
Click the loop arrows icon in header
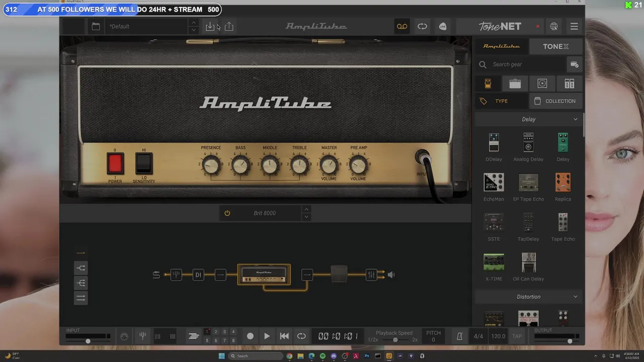point(422,27)
